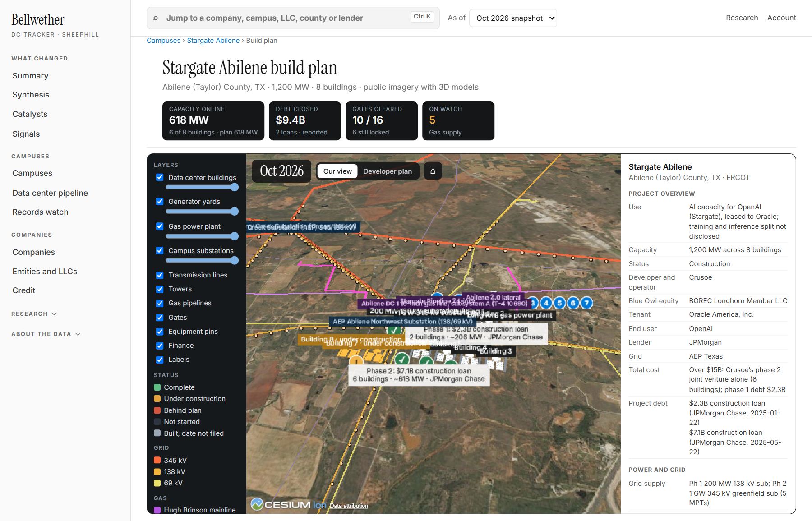
Task: Click the Under construction legend swatch
Action: point(157,399)
